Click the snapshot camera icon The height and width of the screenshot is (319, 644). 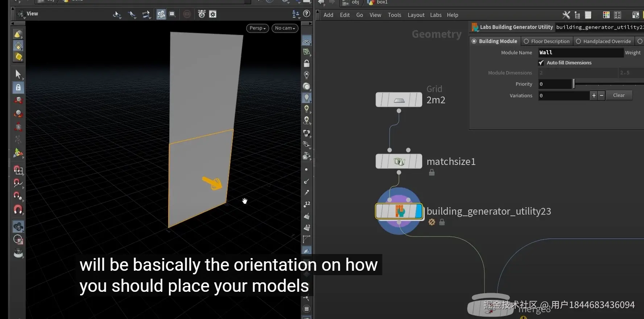(201, 14)
